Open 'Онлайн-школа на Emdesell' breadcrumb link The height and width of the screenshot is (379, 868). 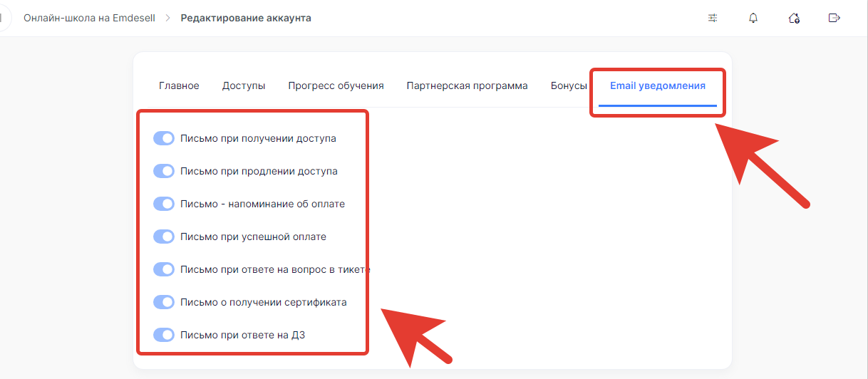89,18
